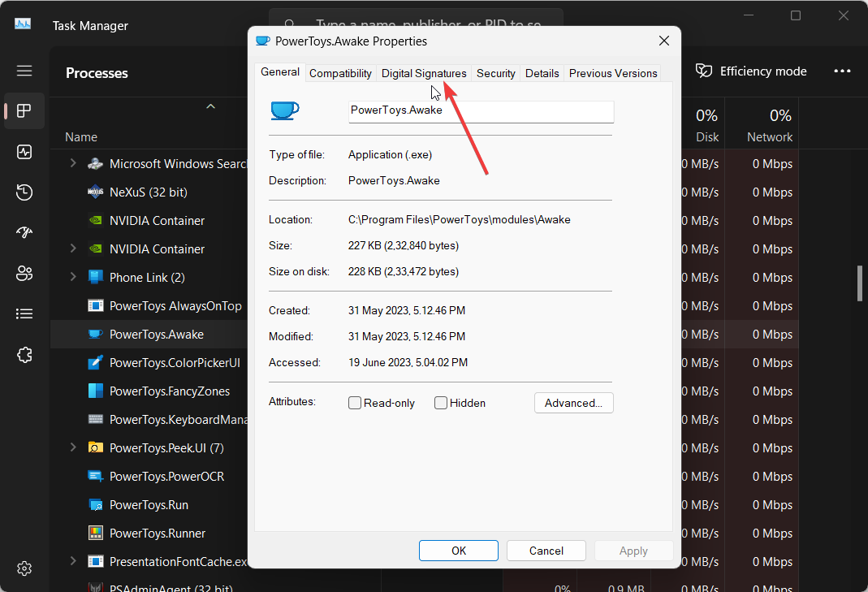Click the Task Manager app icon
The height and width of the screenshot is (592, 868).
pyautogui.click(x=23, y=24)
